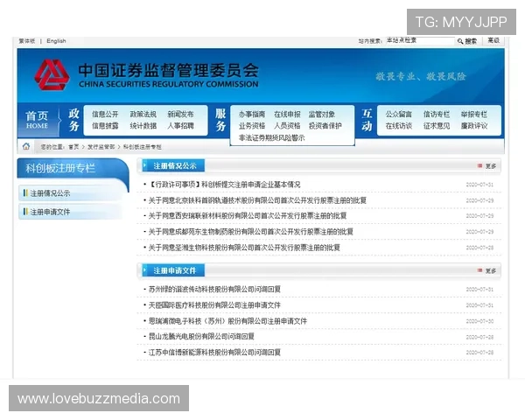
Task: Click the magnifier search icon
Action: pyautogui.click(x=460, y=41)
